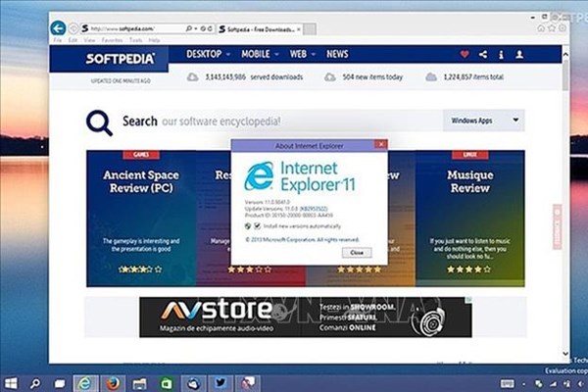The width and height of the screenshot is (588, 392).
Task: Click the "504 new items today" text
Action: pos(372,76)
